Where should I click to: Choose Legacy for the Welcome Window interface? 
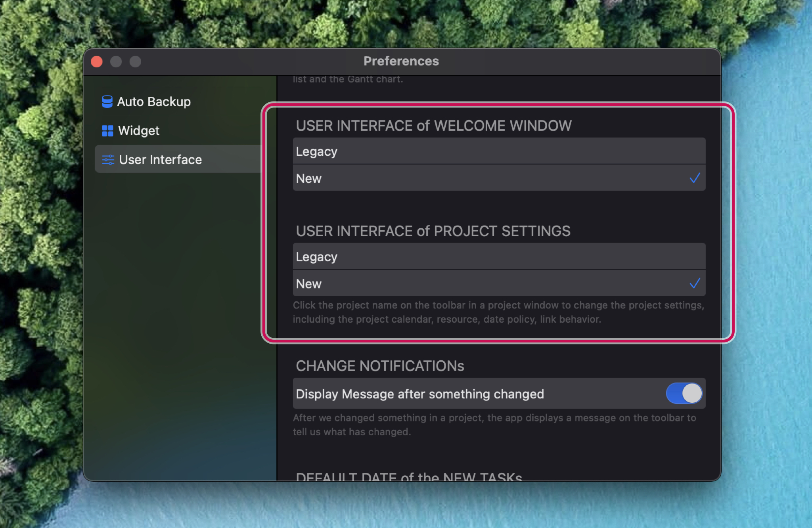click(x=499, y=151)
